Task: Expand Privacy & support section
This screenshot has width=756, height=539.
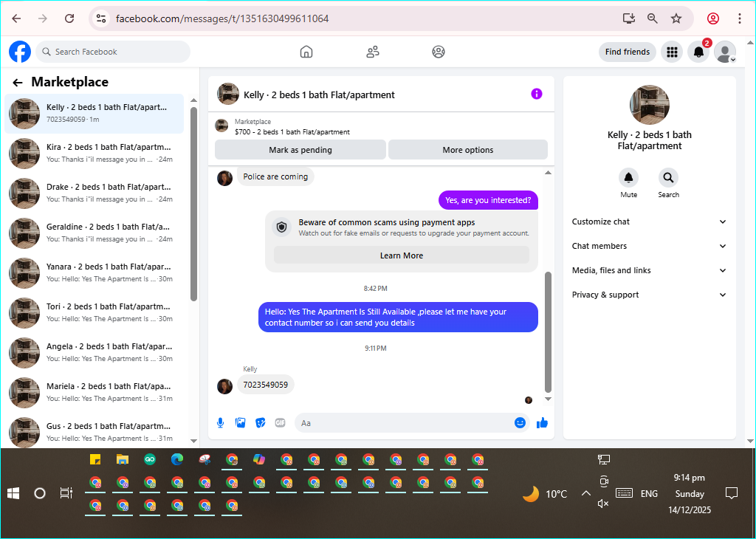Action: pyautogui.click(x=649, y=295)
